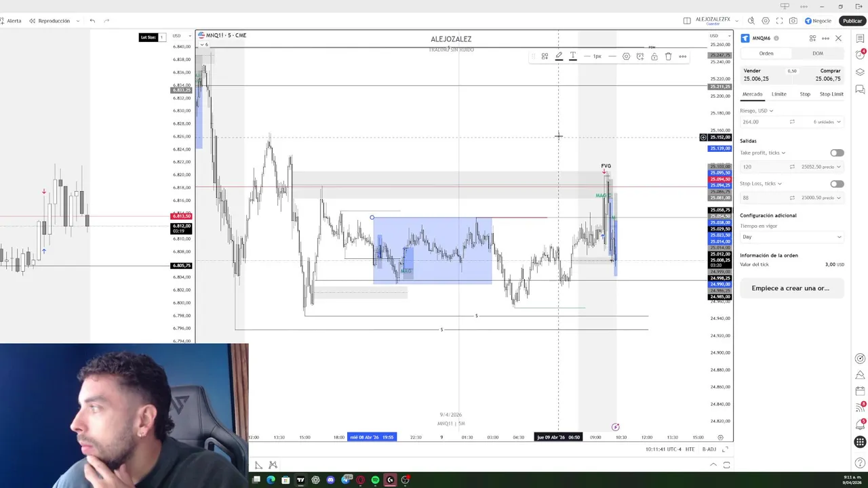Screen dimensions: 868x488
Task: Enable the Stop Loss toggle
Action: click(837, 184)
